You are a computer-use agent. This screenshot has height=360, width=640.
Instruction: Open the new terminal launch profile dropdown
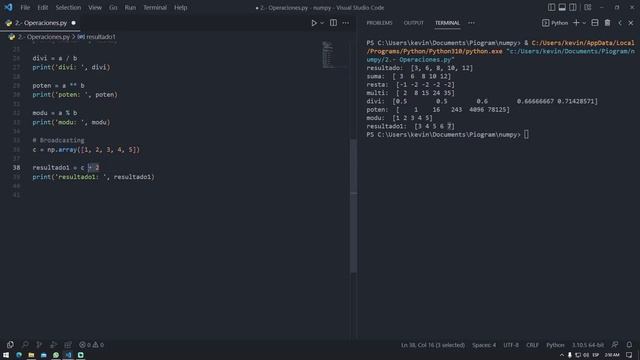(584, 23)
